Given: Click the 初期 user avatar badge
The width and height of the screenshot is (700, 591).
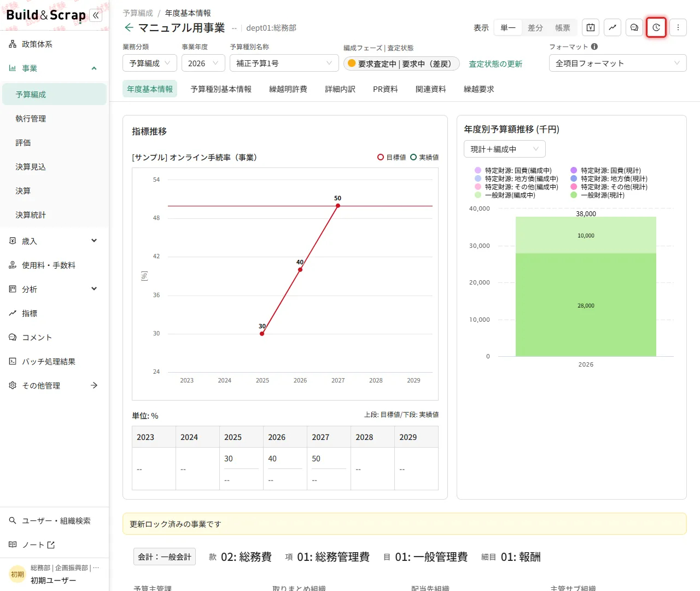Looking at the screenshot, I should coord(17,574).
